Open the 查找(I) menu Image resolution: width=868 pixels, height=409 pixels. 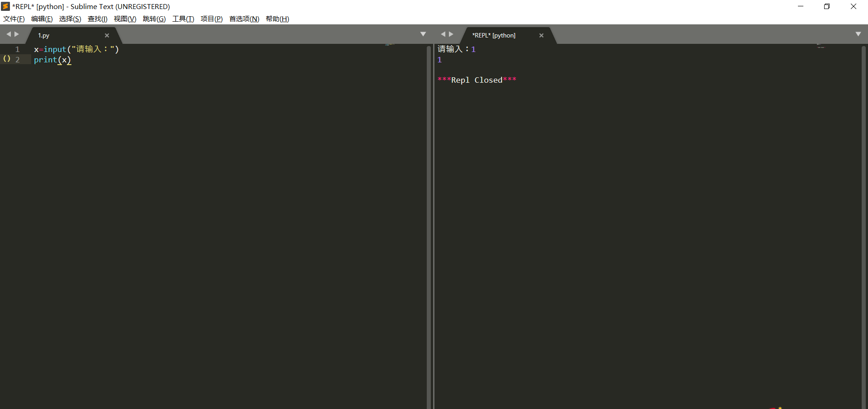[98, 19]
